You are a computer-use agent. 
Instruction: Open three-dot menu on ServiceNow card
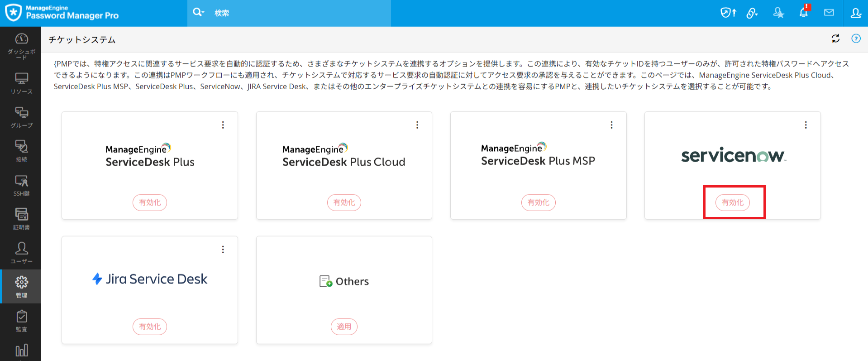tap(806, 125)
